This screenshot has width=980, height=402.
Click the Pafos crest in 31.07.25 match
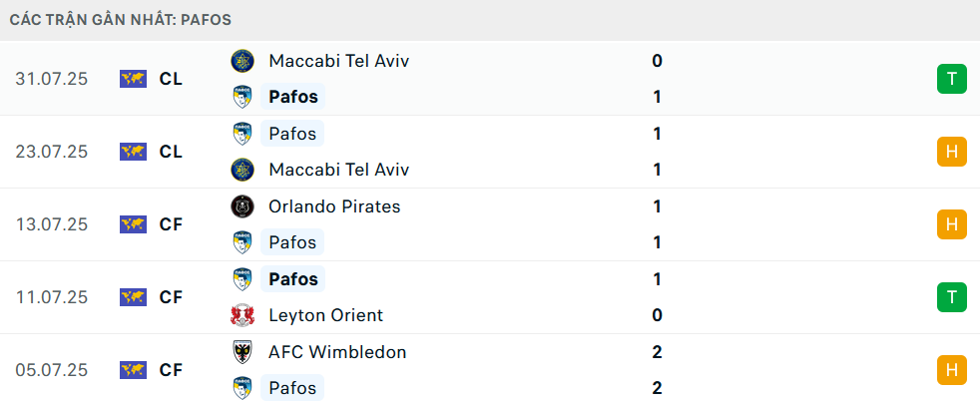click(242, 97)
